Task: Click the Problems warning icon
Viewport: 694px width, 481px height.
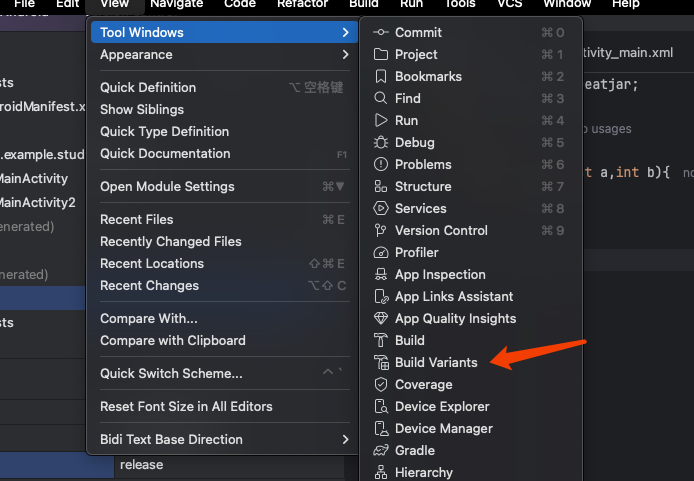Action: point(380,164)
